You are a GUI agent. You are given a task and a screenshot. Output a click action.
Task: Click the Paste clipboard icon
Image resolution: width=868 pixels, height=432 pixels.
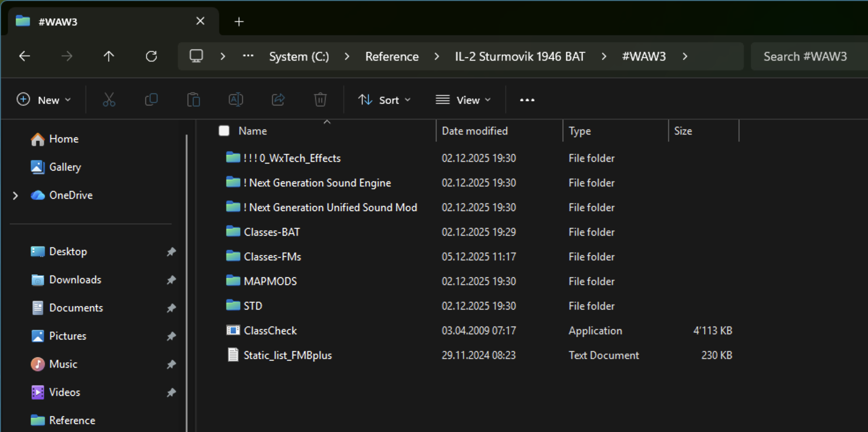(194, 100)
